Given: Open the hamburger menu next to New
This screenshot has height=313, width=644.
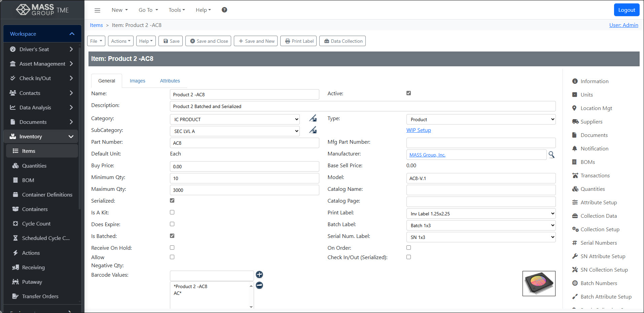Looking at the screenshot, I should (x=97, y=10).
